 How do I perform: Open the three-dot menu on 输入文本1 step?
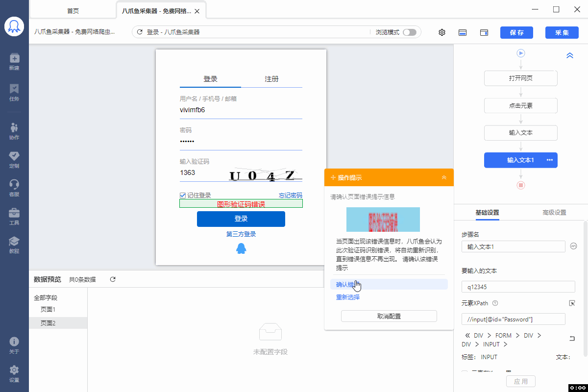pos(550,160)
